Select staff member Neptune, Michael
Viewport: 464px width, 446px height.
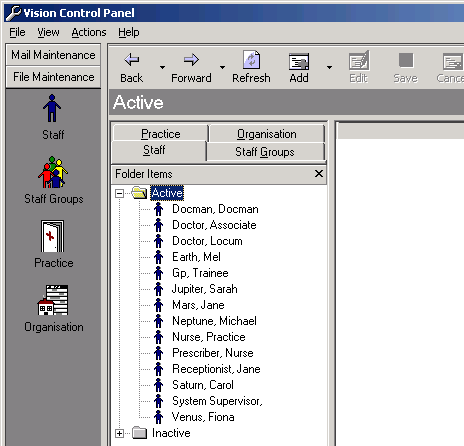tap(214, 321)
